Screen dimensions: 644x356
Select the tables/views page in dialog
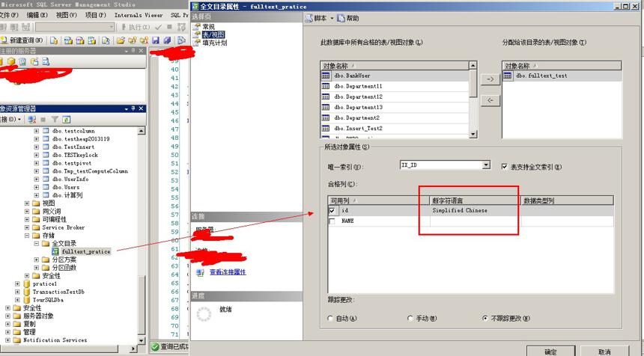[x=213, y=34]
